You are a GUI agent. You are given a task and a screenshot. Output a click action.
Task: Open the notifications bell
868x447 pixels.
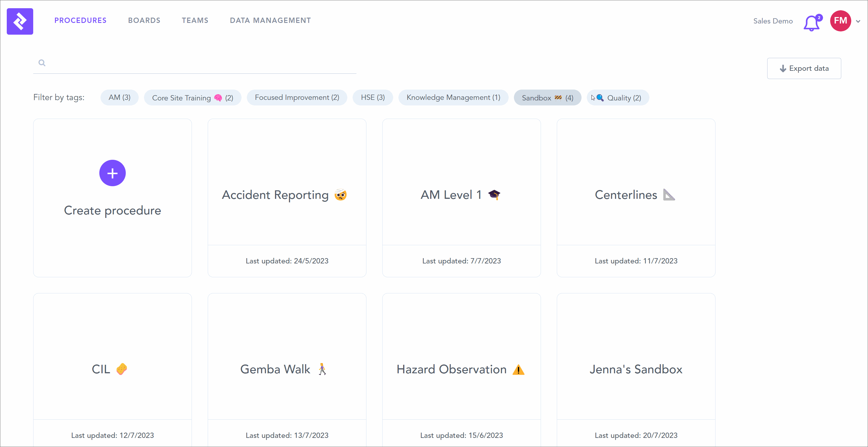[811, 23]
